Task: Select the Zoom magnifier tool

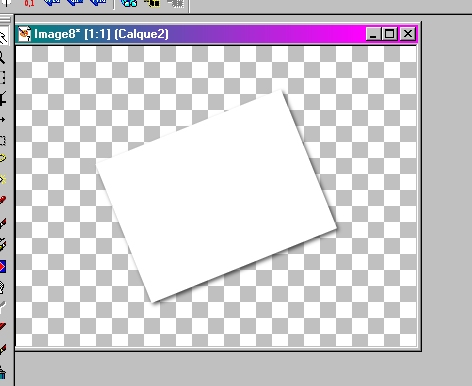Action: click(2, 58)
